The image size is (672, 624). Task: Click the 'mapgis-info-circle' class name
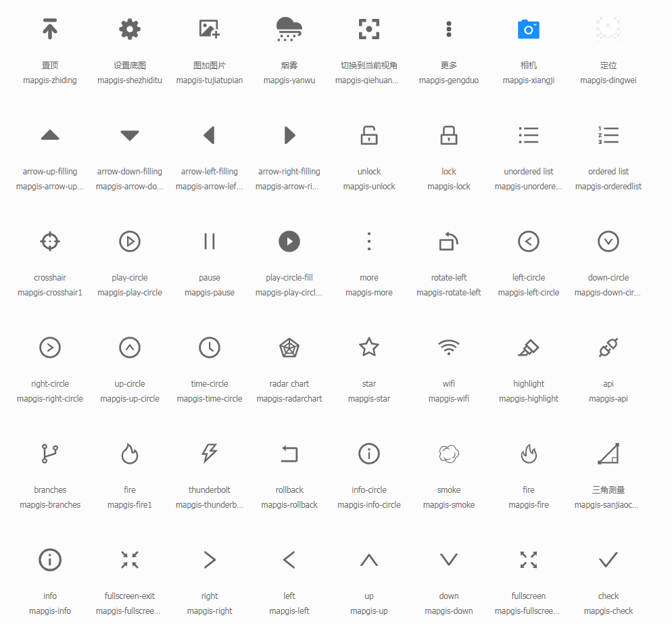[369, 505]
